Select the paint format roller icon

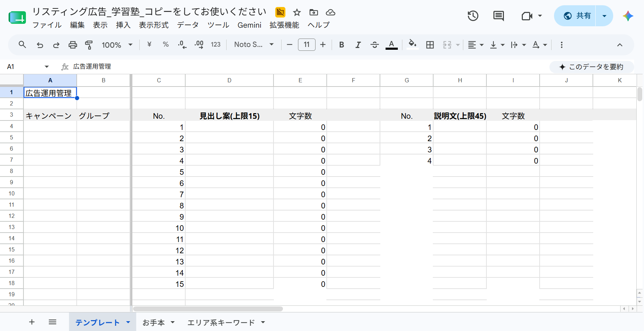pyautogui.click(x=89, y=45)
